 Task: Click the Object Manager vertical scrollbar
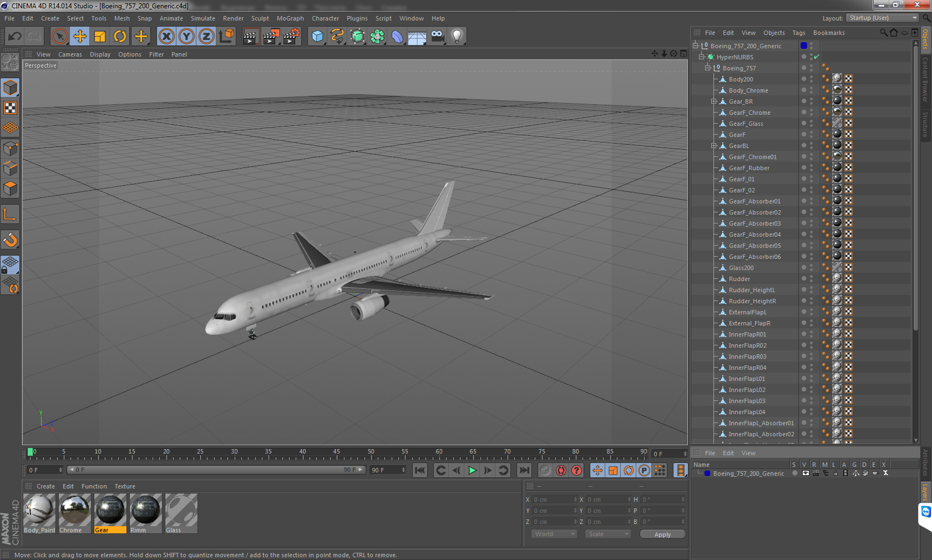tap(915, 189)
